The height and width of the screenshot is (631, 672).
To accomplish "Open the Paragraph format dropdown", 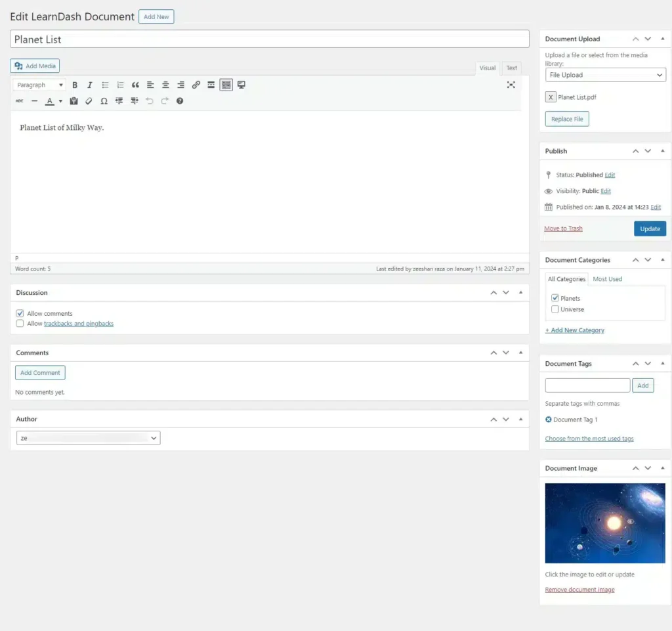I will click(39, 85).
